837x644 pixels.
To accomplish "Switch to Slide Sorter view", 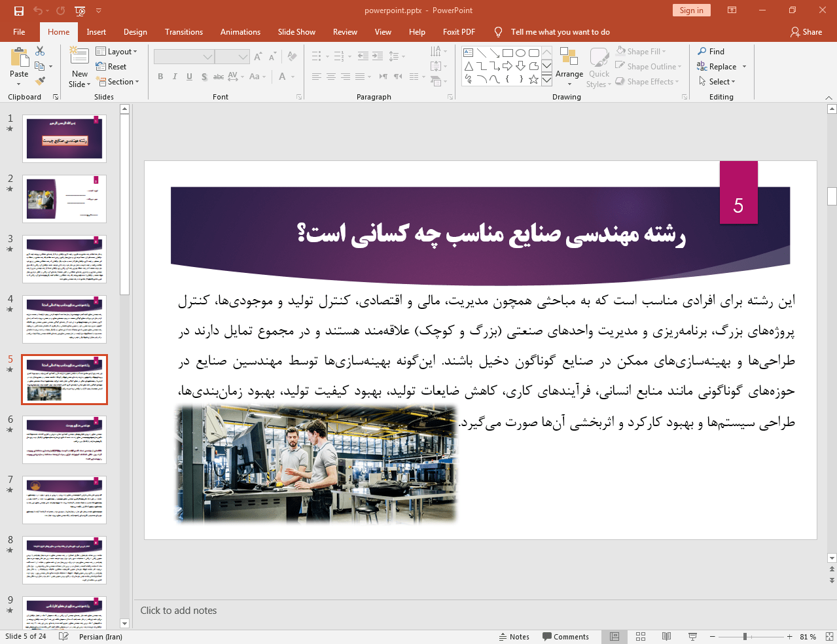I will point(640,636).
